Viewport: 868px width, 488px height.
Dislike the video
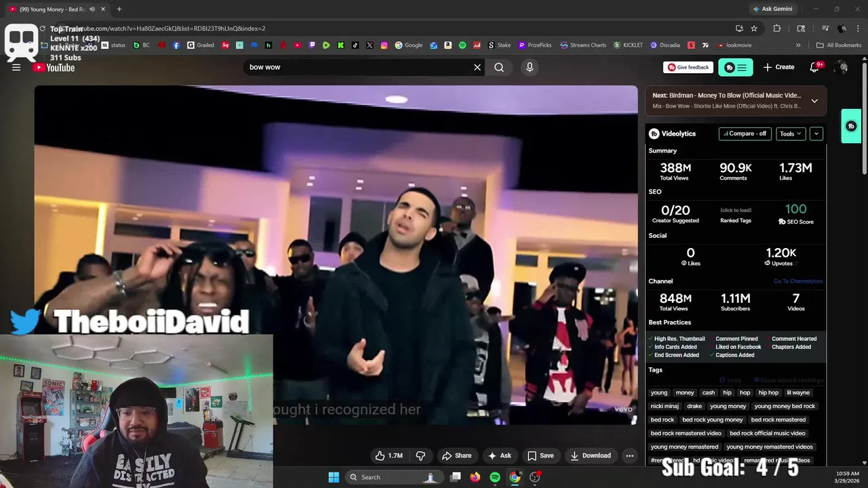click(420, 455)
